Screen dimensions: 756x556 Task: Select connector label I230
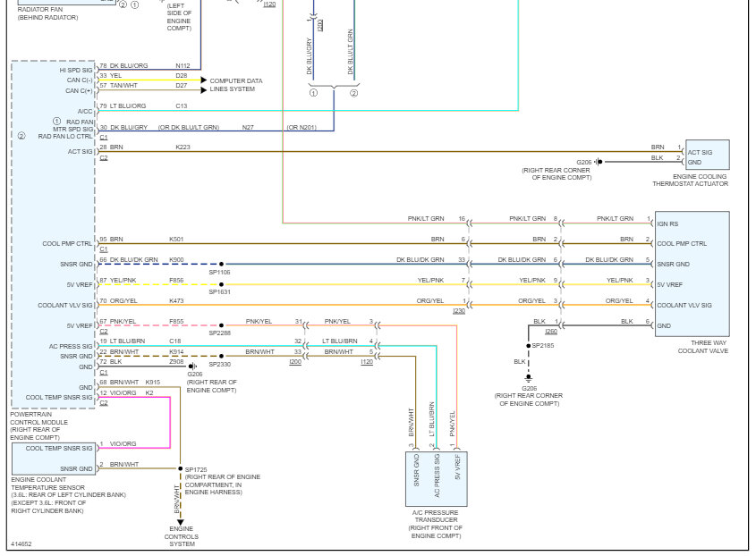(x=459, y=311)
